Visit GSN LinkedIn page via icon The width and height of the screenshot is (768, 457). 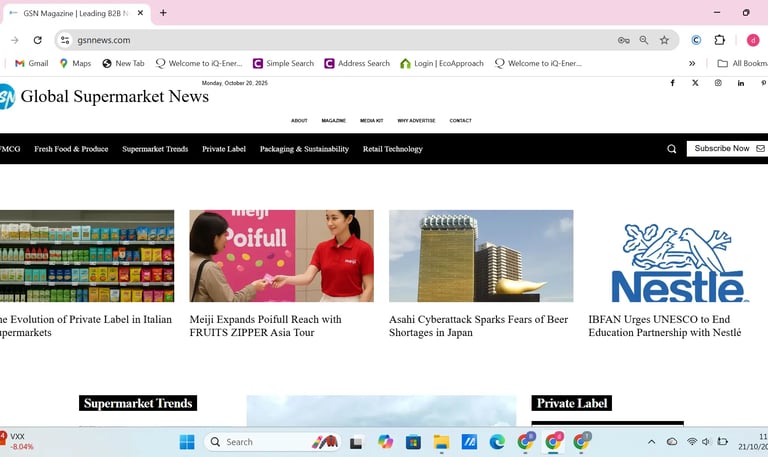pyautogui.click(x=741, y=83)
